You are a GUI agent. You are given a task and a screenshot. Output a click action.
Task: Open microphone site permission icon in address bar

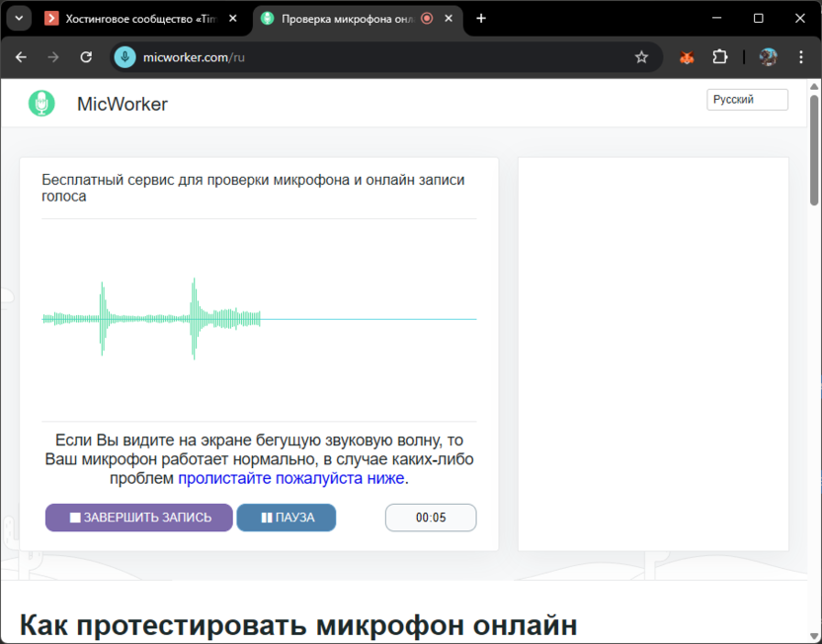[x=124, y=57]
